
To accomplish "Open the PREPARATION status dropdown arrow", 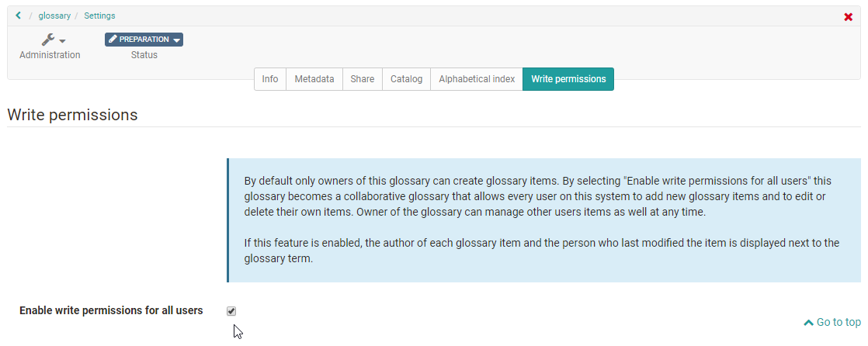I will coord(177,40).
